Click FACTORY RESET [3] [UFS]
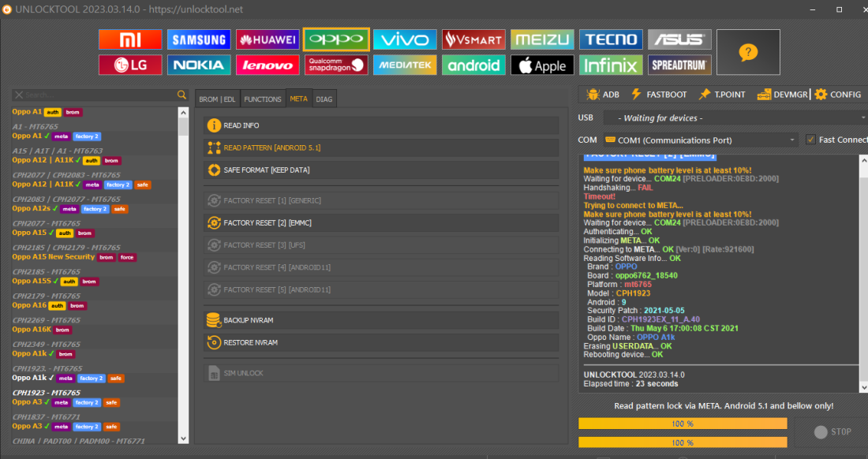Viewport: 868px width, 459px height. tap(381, 245)
